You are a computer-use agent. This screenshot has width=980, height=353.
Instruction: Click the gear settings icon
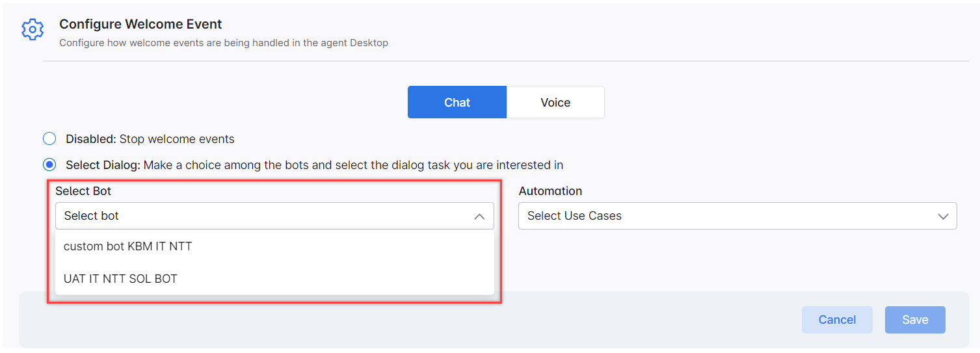click(x=33, y=30)
